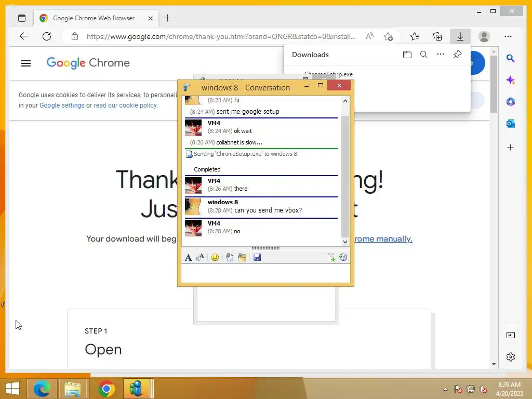This screenshot has height=399, width=532.
Task: Click the Google Chrome logo
Action: (x=88, y=63)
